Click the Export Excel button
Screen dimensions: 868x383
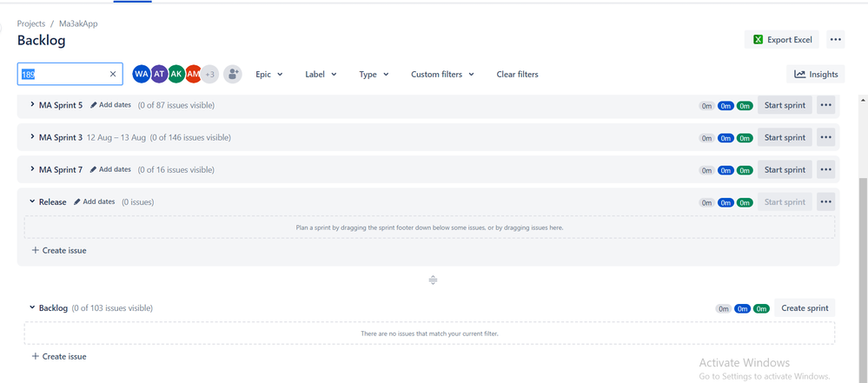point(782,40)
